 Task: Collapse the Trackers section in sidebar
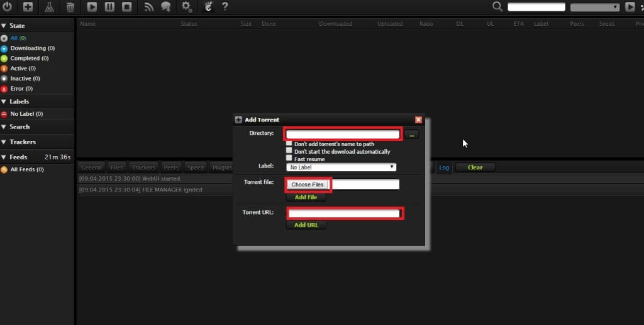[x=4, y=142]
